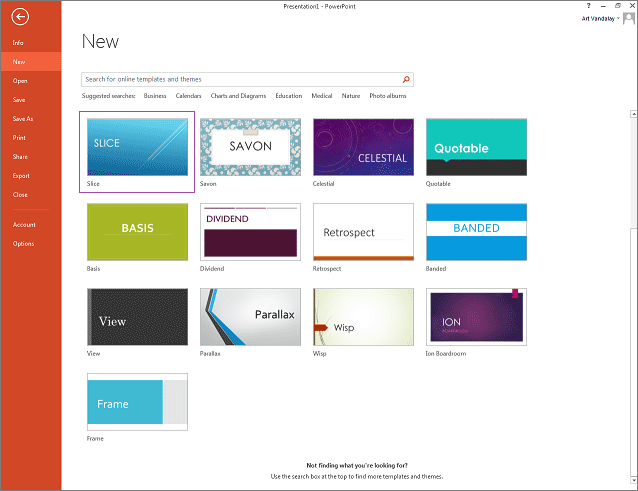Search suggested term Business
The height and width of the screenshot is (491, 638).
click(x=155, y=96)
